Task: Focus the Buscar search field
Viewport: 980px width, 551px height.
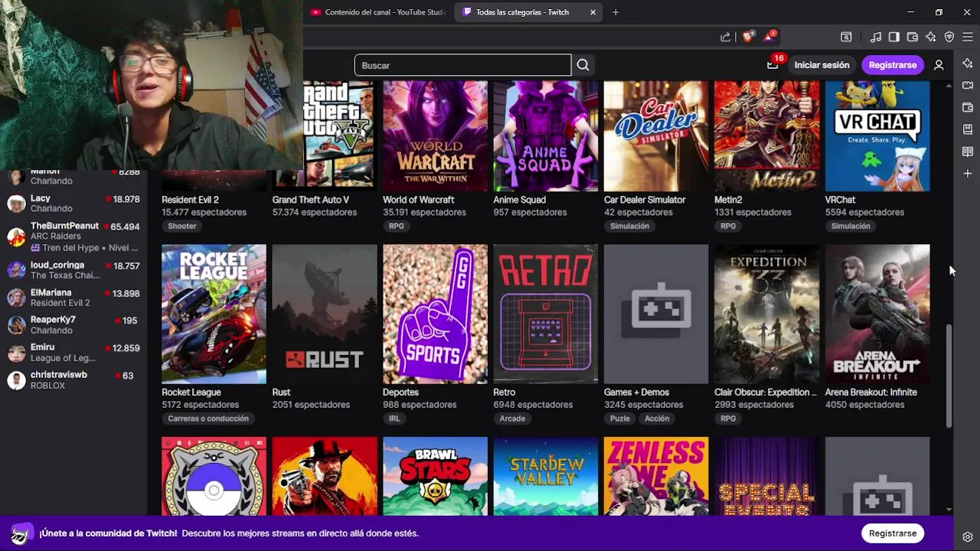Action: point(462,65)
